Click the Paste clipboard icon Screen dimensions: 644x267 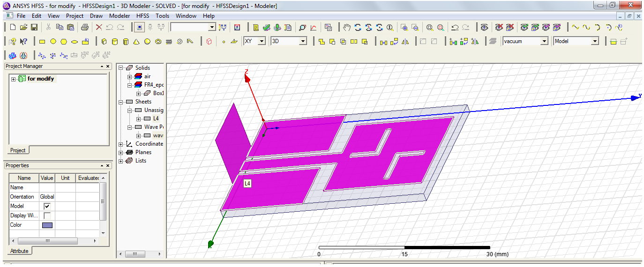click(70, 27)
